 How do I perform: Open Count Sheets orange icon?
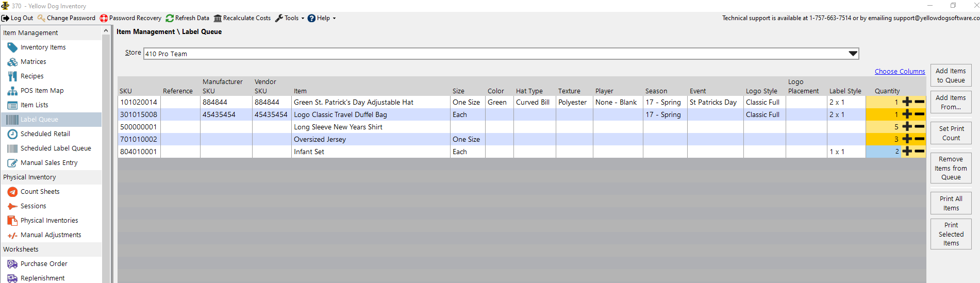pos(12,192)
